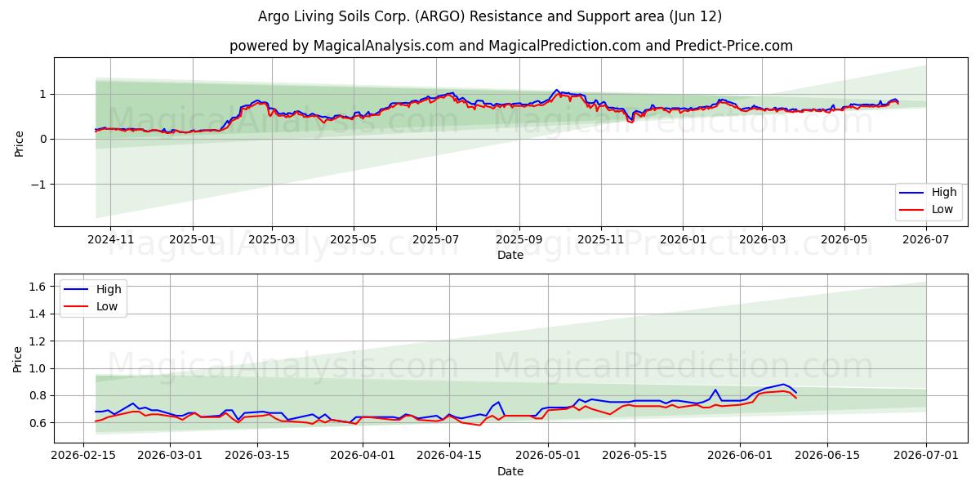Click the '0.6' price tick on bottom chart
Image resolution: width=980 pixels, height=490 pixels.
point(38,423)
